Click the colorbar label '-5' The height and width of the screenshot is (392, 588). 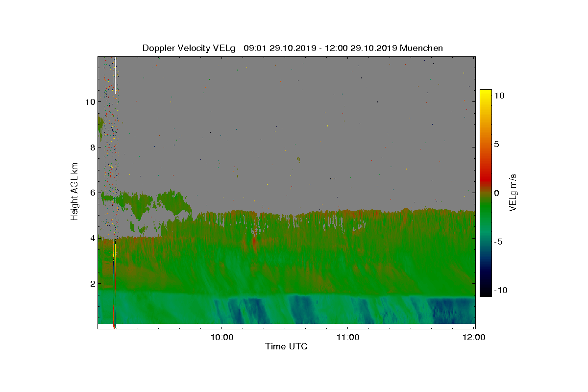[x=498, y=242]
